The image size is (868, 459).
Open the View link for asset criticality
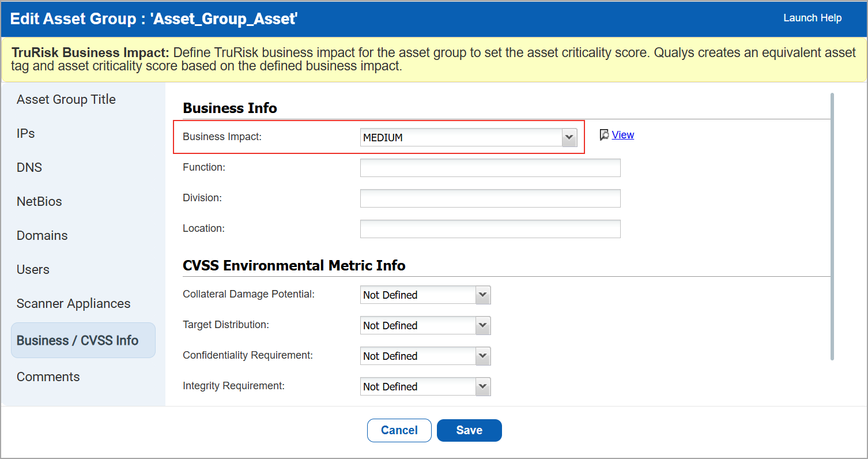pyautogui.click(x=622, y=134)
